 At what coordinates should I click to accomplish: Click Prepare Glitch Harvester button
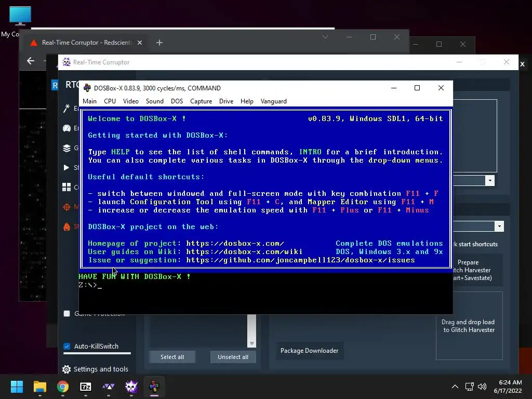click(x=477, y=270)
